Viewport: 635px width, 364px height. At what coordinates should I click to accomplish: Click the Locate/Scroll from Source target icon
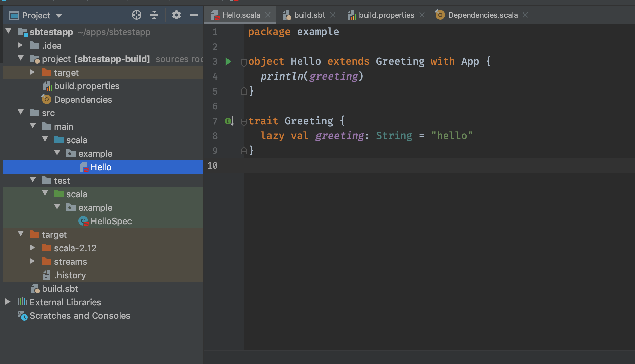[x=137, y=15]
